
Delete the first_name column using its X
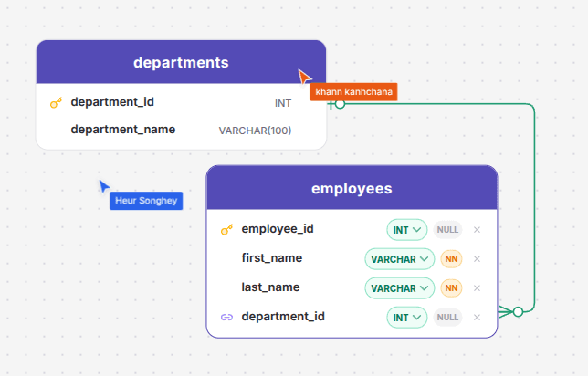[477, 259]
